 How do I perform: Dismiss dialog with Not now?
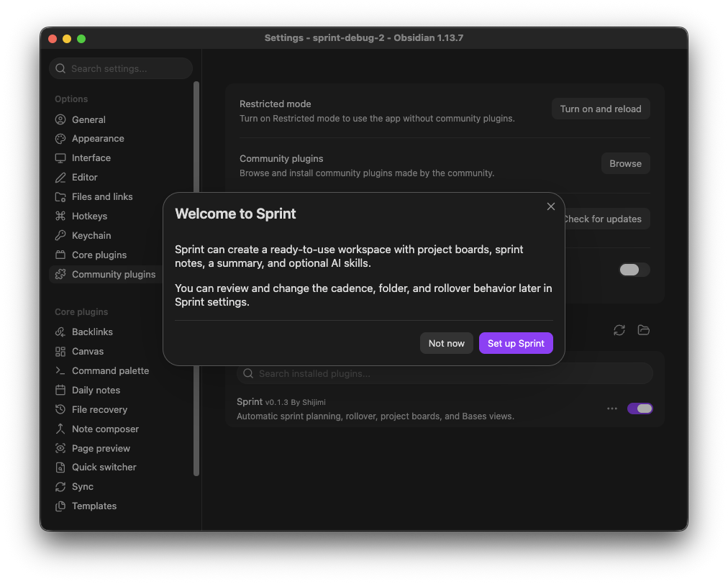click(446, 343)
